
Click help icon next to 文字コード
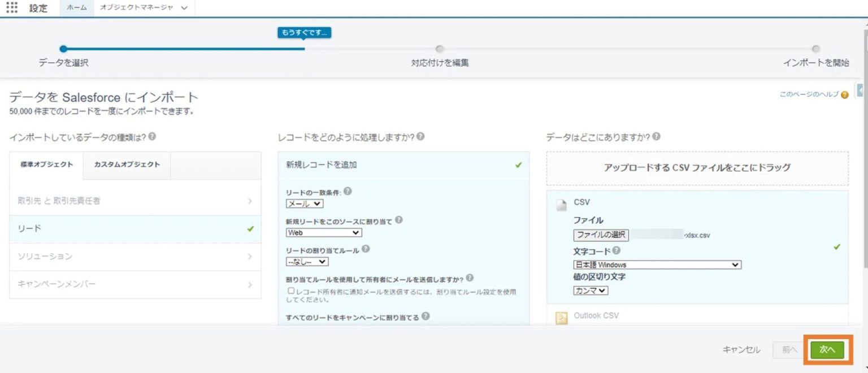point(616,250)
